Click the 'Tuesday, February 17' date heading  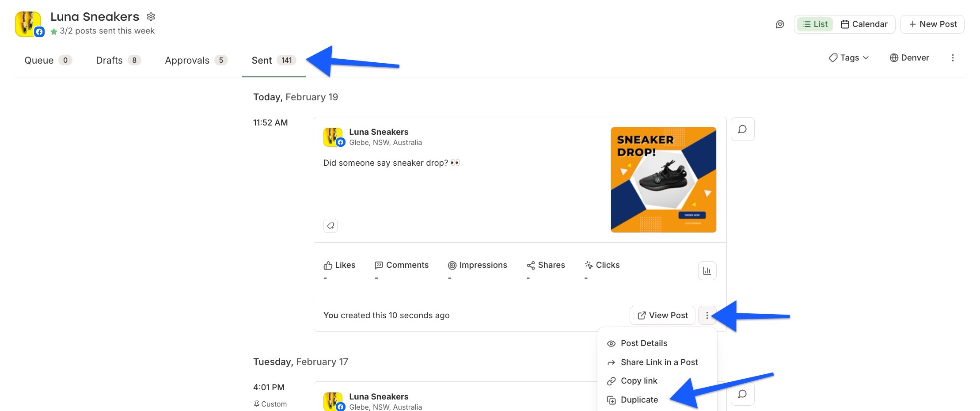pos(300,362)
